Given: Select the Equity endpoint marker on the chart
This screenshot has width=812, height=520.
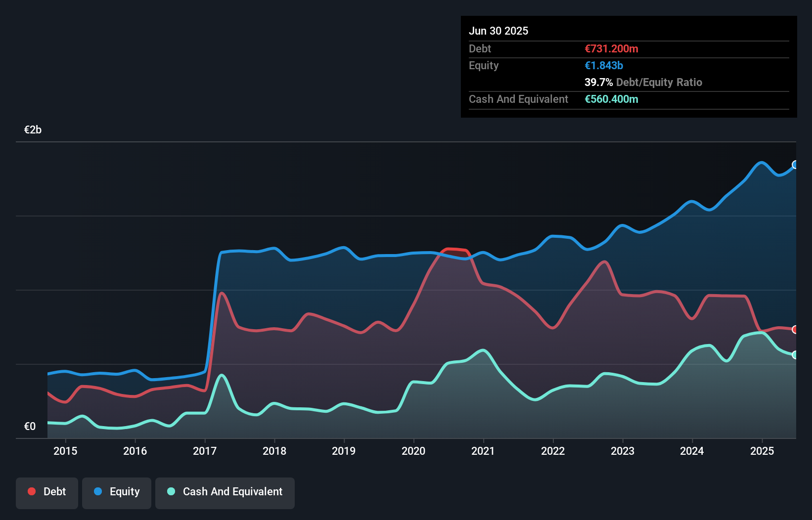Looking at the screenshot, I should [x=795, y=165].
